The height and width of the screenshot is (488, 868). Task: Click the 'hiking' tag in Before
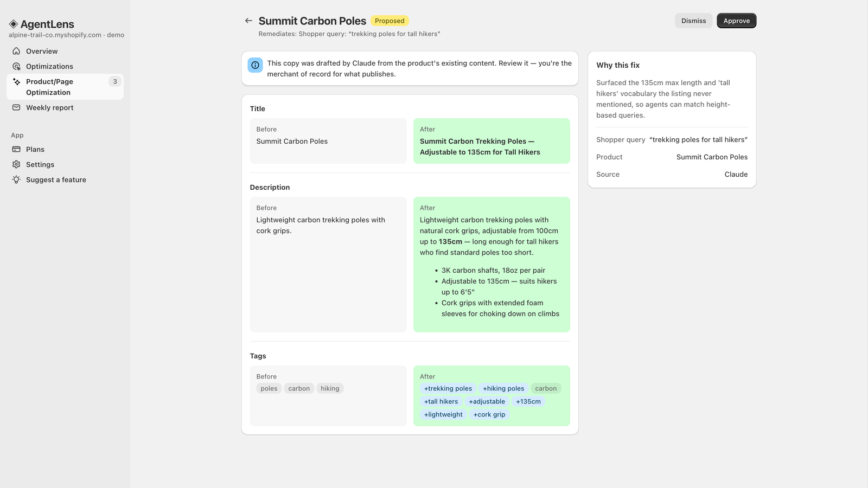tap(330, 388)
